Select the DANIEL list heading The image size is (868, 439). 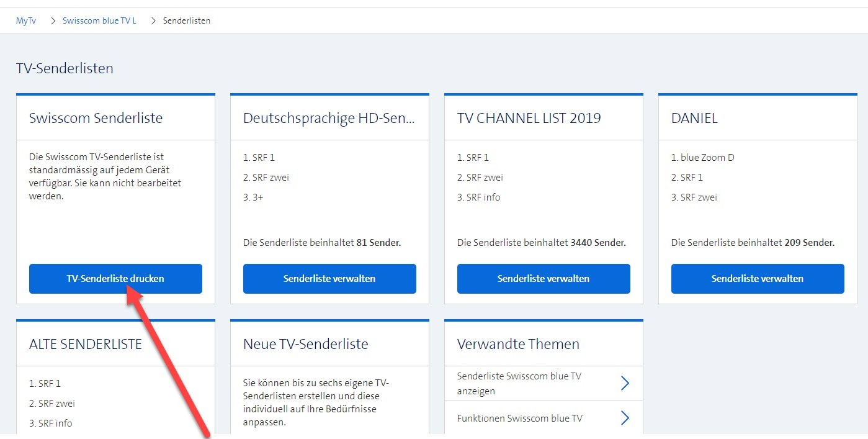click(x=694, y=118)
